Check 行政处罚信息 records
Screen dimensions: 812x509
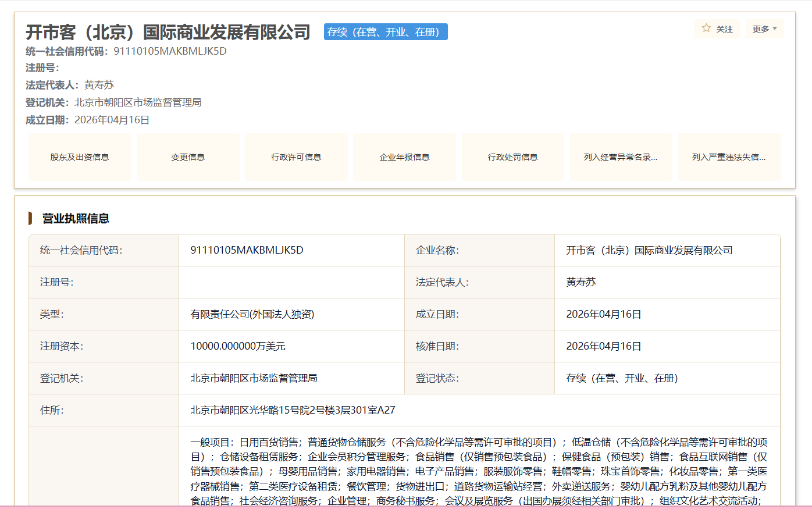point(512,156)
